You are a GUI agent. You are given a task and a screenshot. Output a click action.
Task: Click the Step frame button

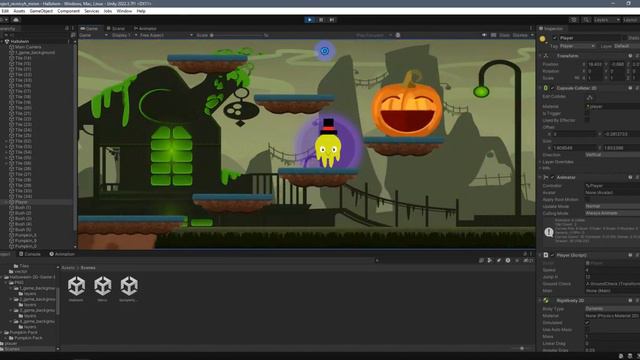[332, 20]
